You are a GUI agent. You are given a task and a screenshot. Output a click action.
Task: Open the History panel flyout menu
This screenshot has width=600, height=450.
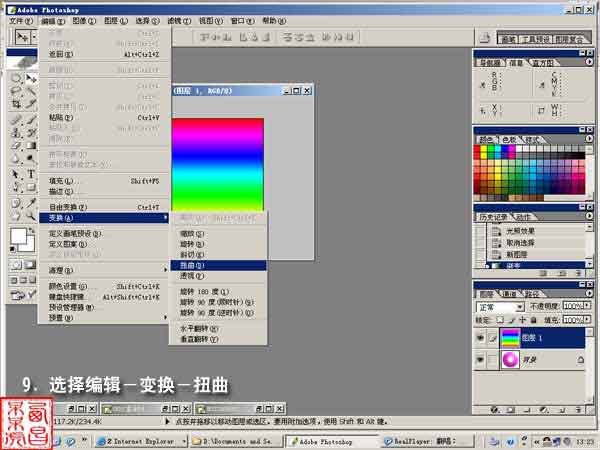coord(589,216)
